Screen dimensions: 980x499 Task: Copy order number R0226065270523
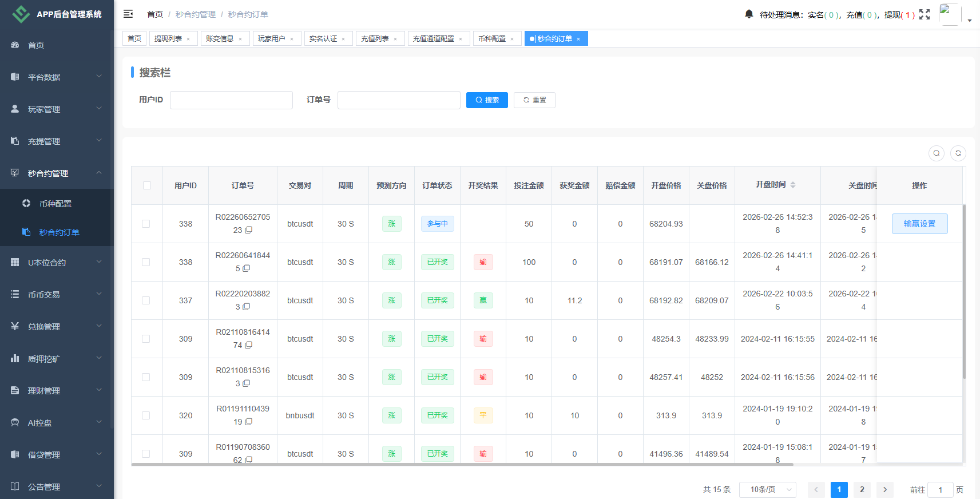[249, 230]
